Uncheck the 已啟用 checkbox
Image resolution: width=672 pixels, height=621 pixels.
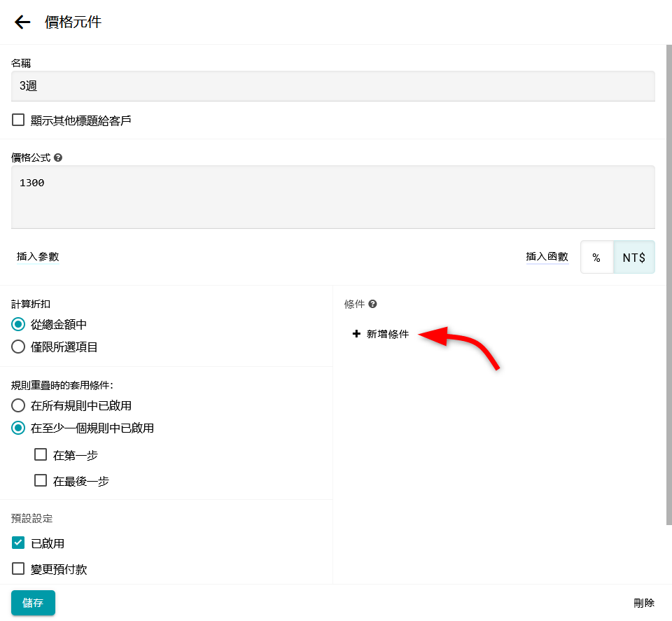tap(19, 543)
